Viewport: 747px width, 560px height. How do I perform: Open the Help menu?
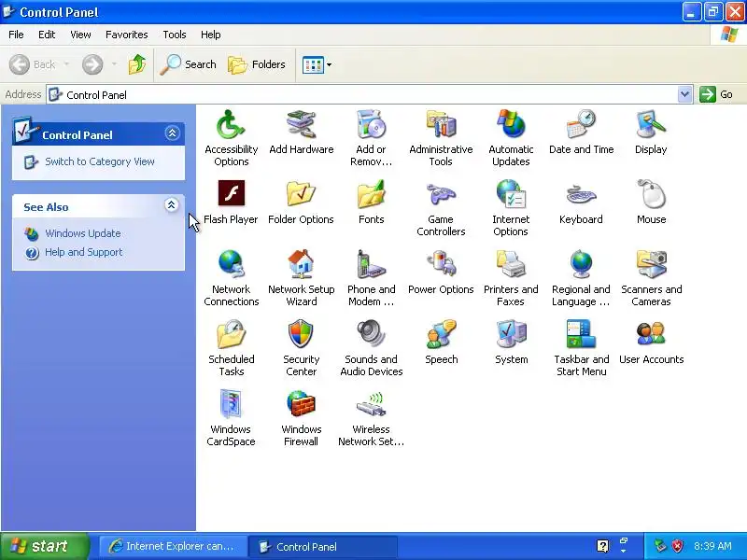[211, 35]
